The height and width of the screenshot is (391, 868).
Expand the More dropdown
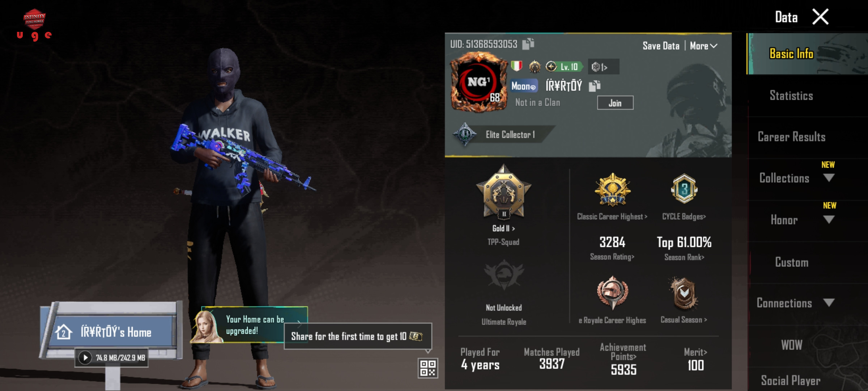(703, 46)
